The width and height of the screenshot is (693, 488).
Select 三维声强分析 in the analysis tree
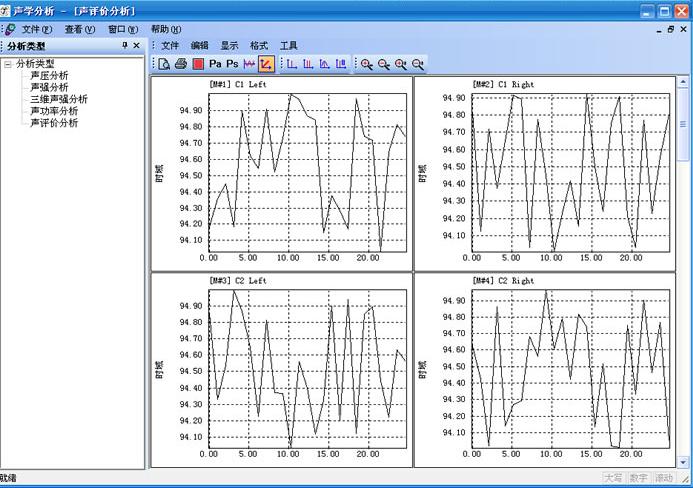58,99
